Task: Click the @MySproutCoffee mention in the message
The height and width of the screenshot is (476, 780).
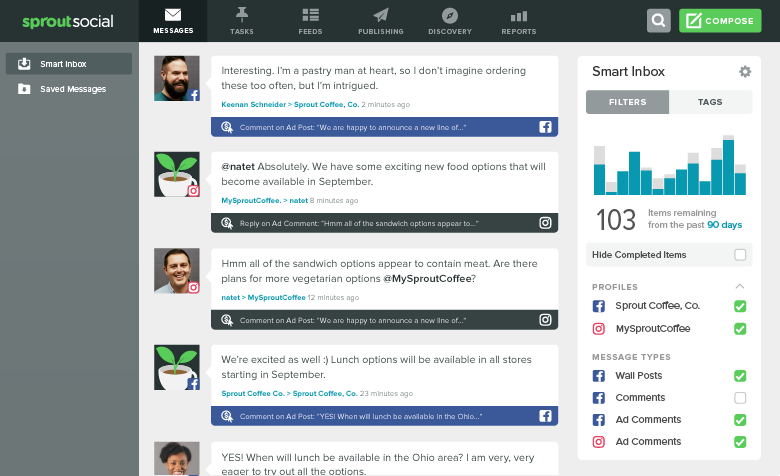Action: point(427,279)
